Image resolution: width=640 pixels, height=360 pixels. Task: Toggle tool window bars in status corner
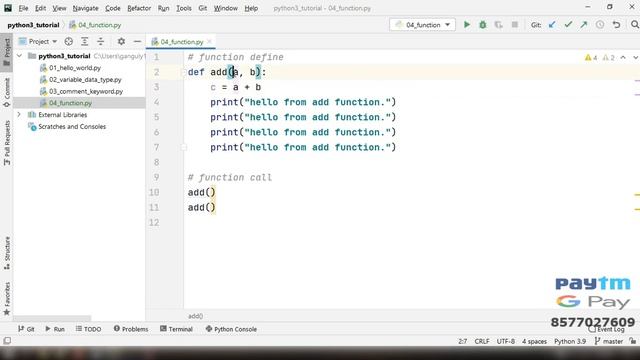7,341
